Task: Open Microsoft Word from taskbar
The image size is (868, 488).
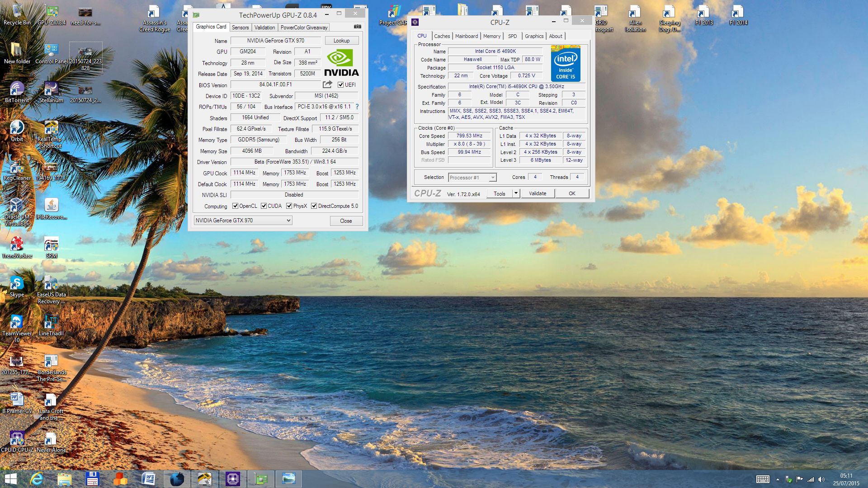Action: click(x=148, y=479)
